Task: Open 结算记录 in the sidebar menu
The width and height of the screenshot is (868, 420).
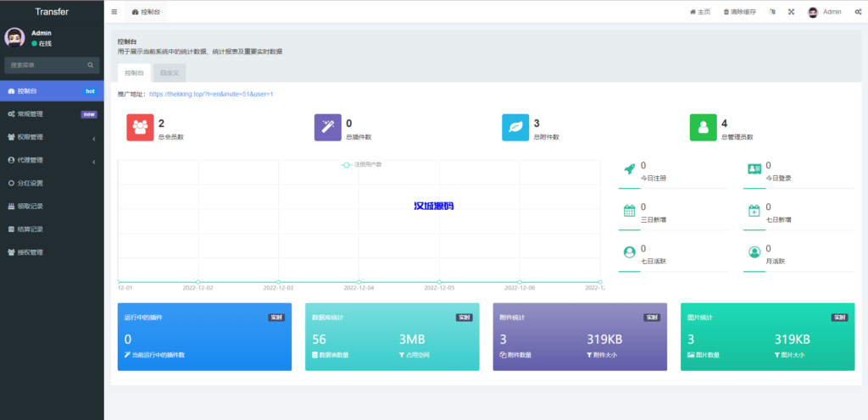Action: pos(31,229)
